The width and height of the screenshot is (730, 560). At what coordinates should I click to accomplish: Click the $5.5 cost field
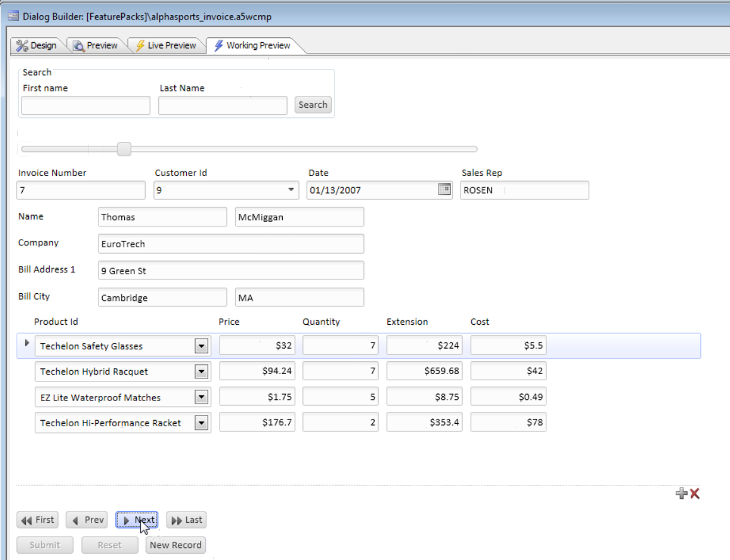(x=509, y=346)
